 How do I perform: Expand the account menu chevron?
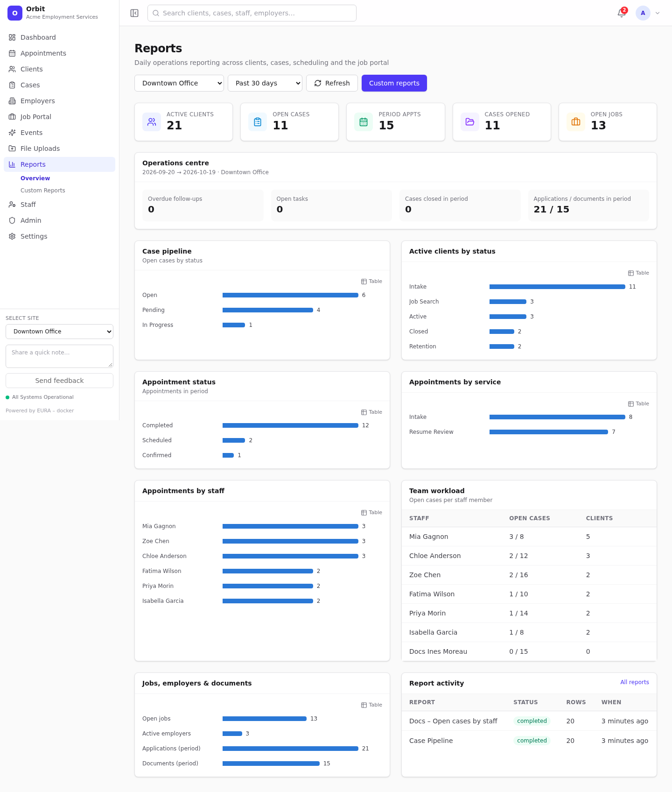click(658, 13)
